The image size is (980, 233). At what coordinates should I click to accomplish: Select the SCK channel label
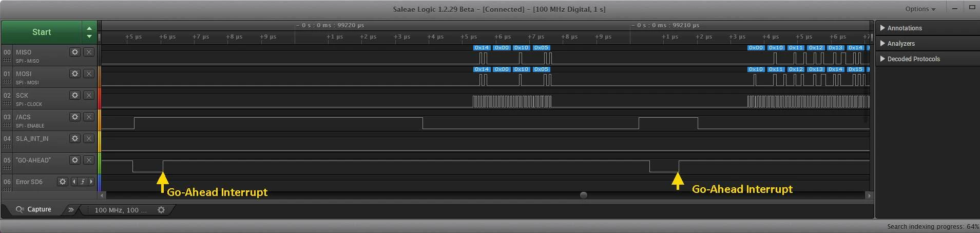22,95
